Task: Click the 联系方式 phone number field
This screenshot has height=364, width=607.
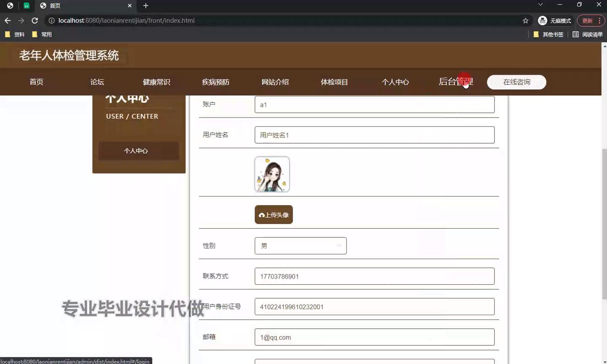Action: tap(374, 276)
